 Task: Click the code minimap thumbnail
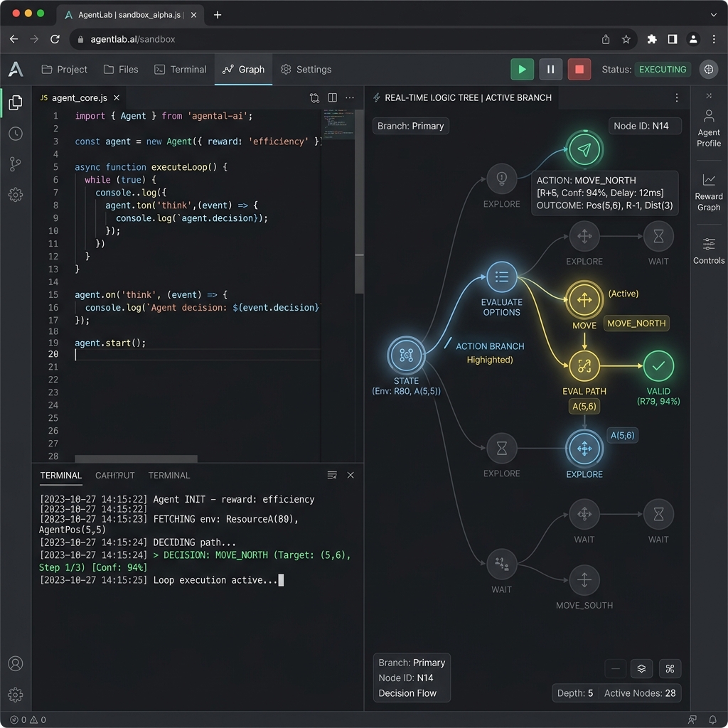click(338, 124)
